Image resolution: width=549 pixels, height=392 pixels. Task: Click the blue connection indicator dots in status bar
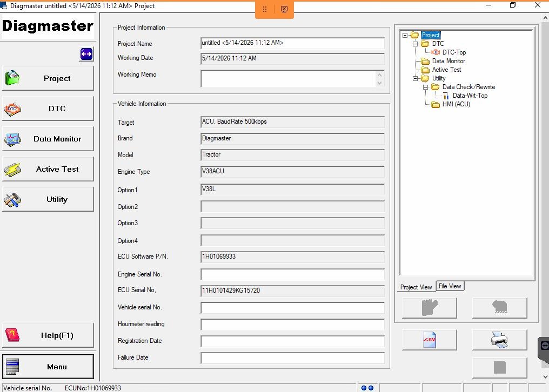(x=367, y=388)
